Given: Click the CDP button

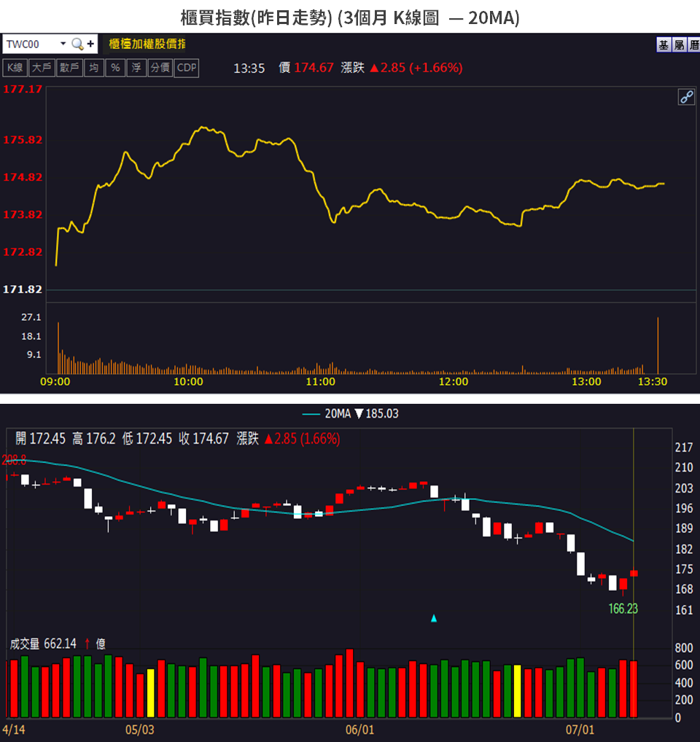Looking at the screenshot, I should 187,68.
